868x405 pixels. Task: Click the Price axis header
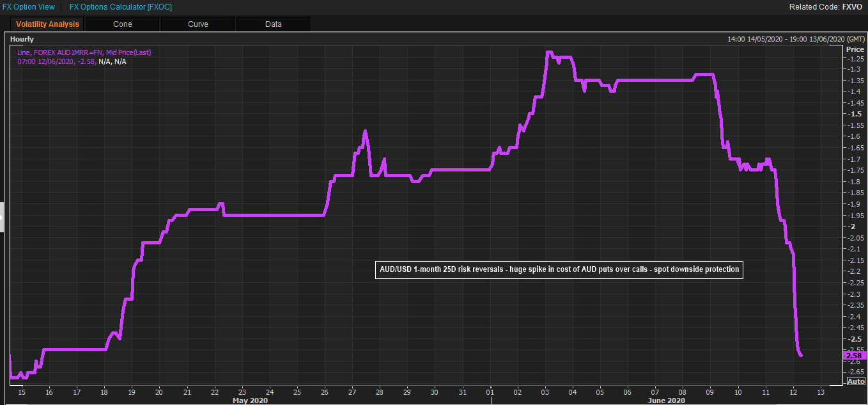(855, 49)
